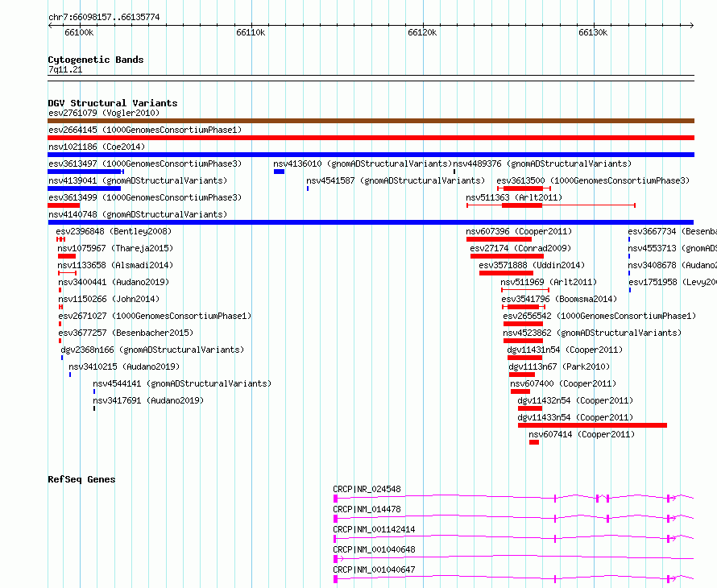The width and height of the screenshot is (717, 588).
Task: Open variant nsv4489376 label
Action: tap(542, 164)
